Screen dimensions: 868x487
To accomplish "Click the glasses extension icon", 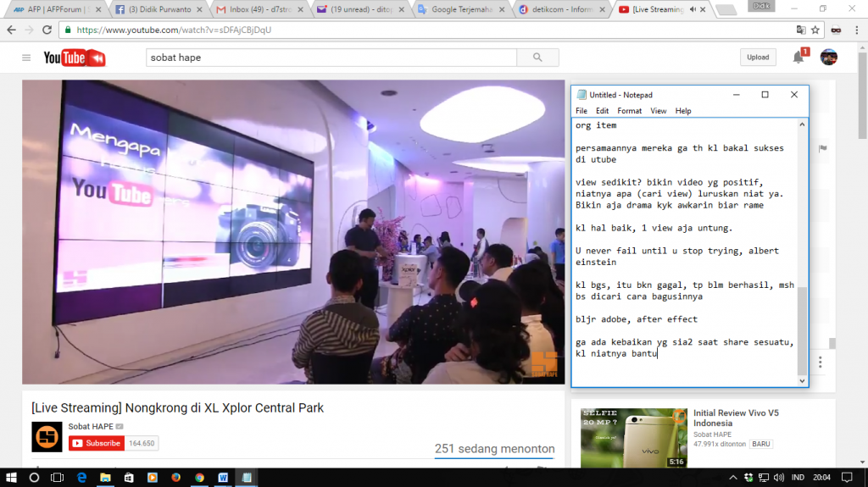I will click(x=836, y=30).
